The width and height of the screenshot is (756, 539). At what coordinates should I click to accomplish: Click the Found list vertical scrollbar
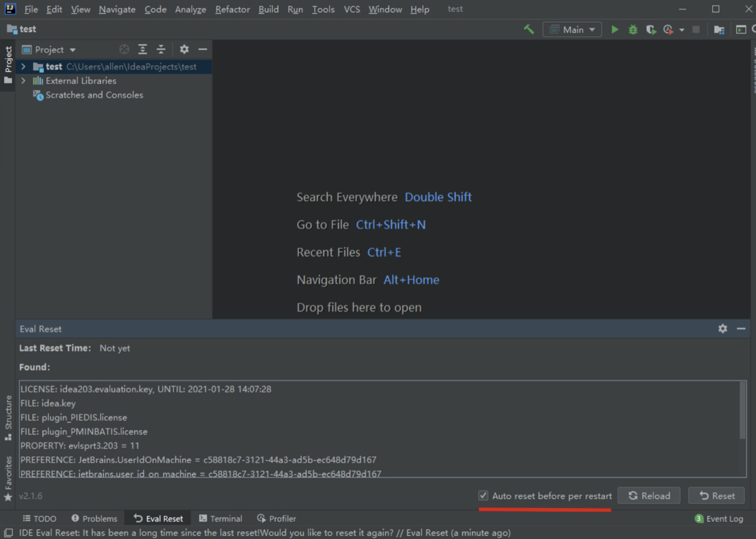[x=743, y=410]
